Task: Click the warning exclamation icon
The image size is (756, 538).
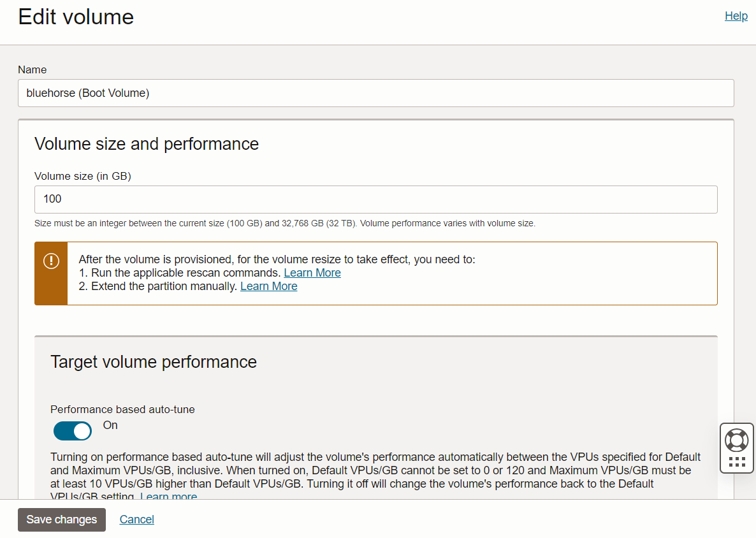Action: tap(51, 261)
